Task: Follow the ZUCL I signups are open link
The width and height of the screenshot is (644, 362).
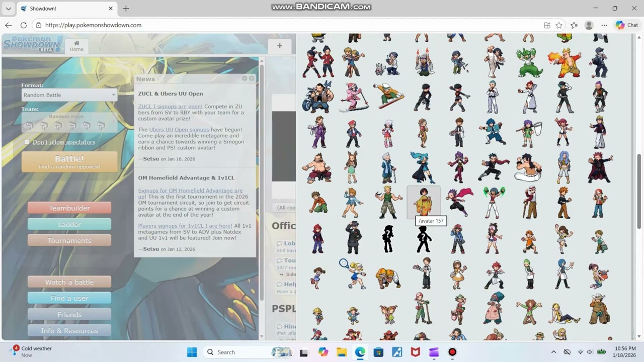Action: [170, 107]
